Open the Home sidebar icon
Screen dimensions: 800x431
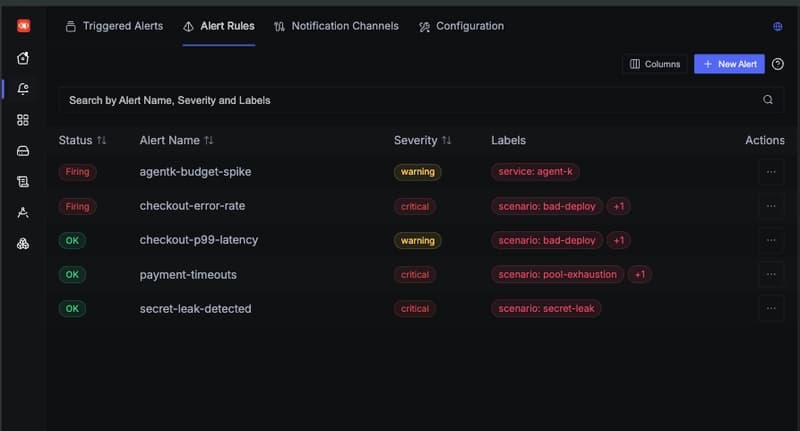(x=23, y=58)
